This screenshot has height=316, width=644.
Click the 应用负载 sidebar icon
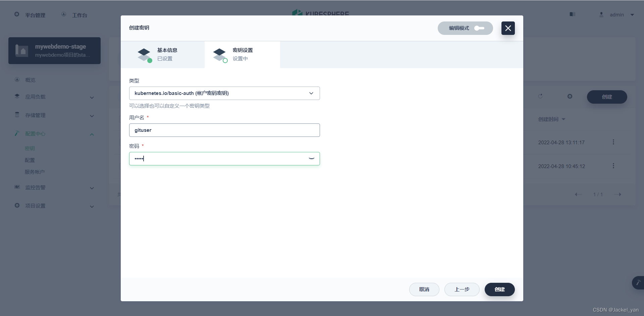coord(17,96)
